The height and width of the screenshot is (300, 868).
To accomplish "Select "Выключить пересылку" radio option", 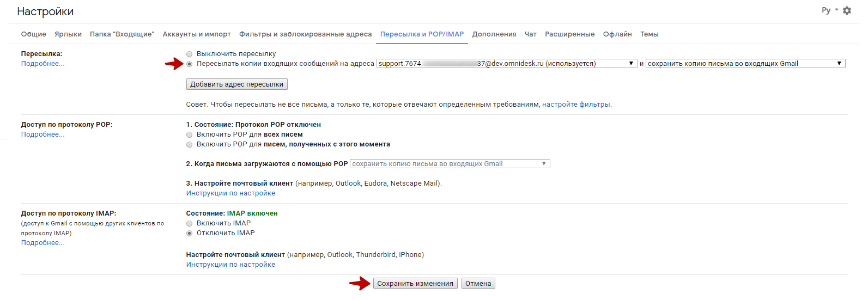I will [190, 54].
